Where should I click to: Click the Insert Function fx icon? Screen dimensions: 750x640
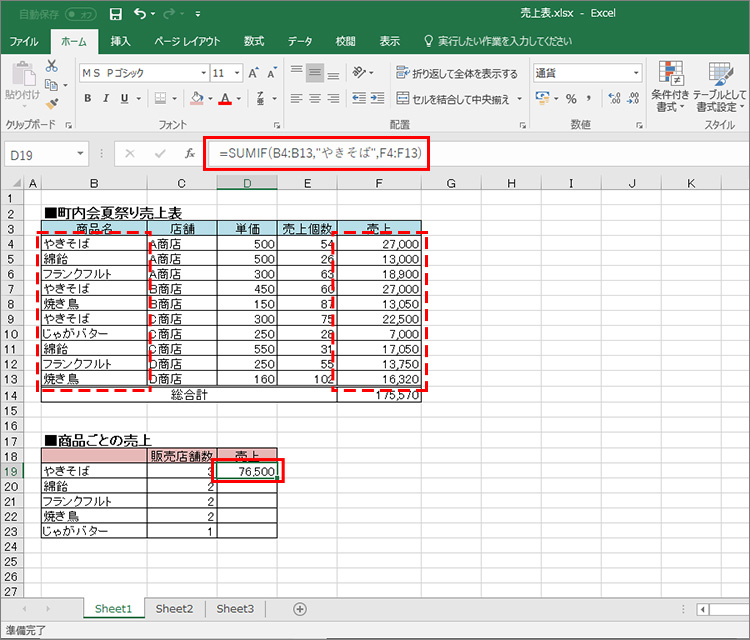pyautogui.click(x=189, y=154)
